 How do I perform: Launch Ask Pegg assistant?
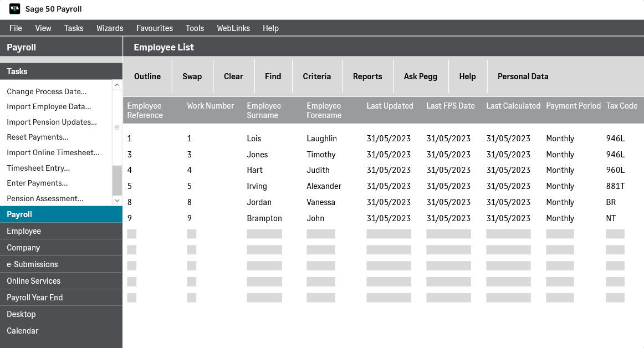pyautogui.click(x=421, y=76)
